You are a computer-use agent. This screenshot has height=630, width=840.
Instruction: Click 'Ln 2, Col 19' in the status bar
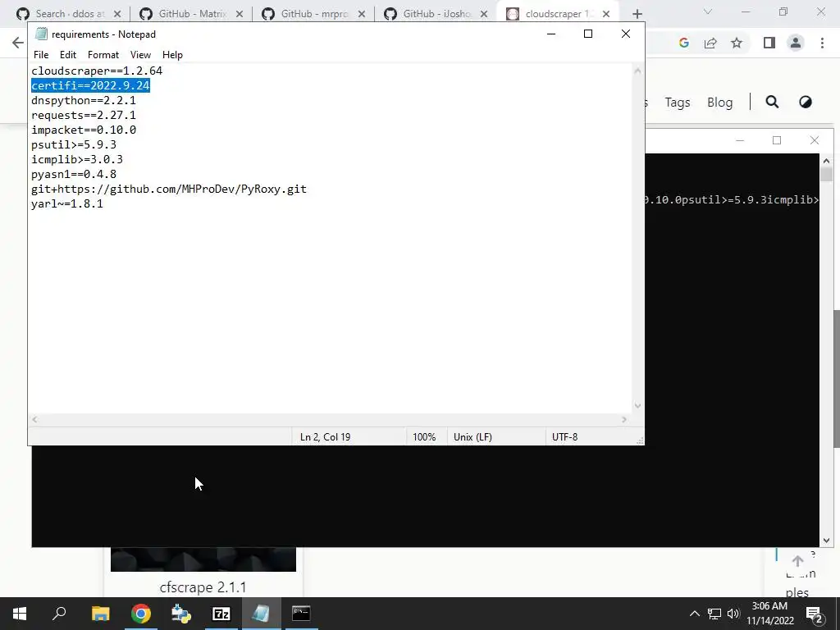tap(325, 437)
